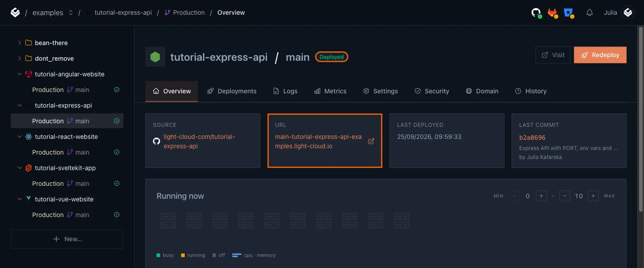644x268 pixels.
Task: Switch to the Logs tab
Action: 285,91
